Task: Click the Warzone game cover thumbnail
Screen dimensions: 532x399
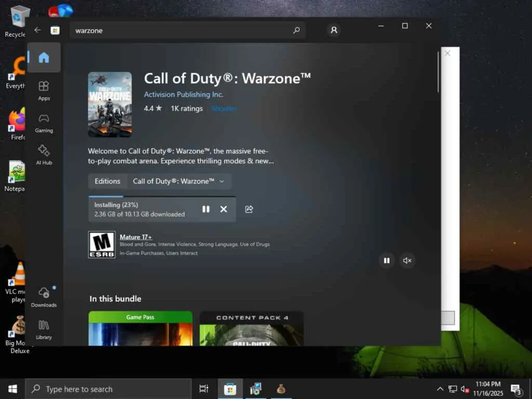Action: (110, 104)
